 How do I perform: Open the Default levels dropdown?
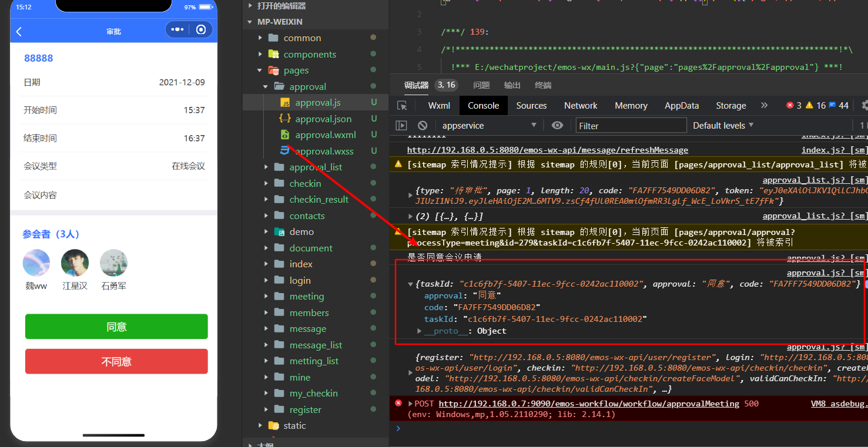[723, 125]
